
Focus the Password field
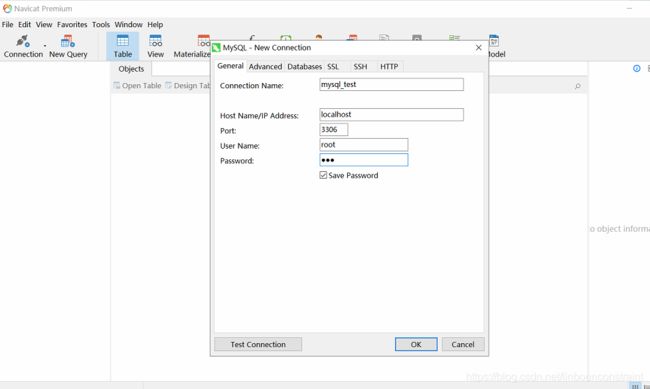[x=364, y=160]
